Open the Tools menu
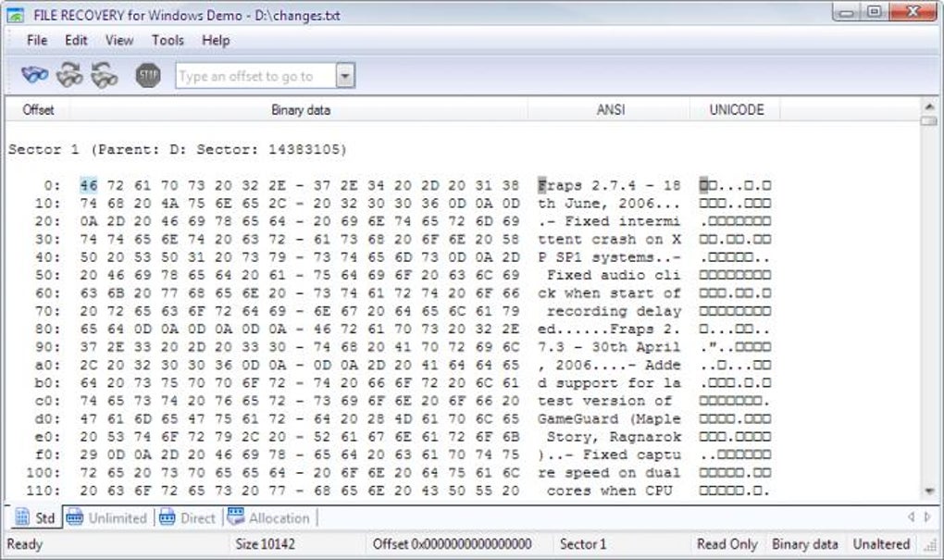Image resolution: width=944 pixels, height=560 pixels. click(168, 41)
